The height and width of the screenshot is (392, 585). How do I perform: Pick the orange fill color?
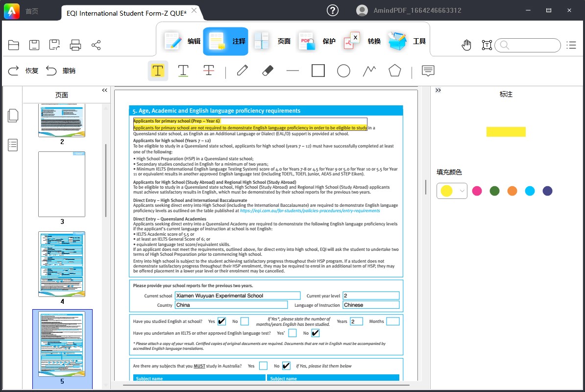(512, 191)
